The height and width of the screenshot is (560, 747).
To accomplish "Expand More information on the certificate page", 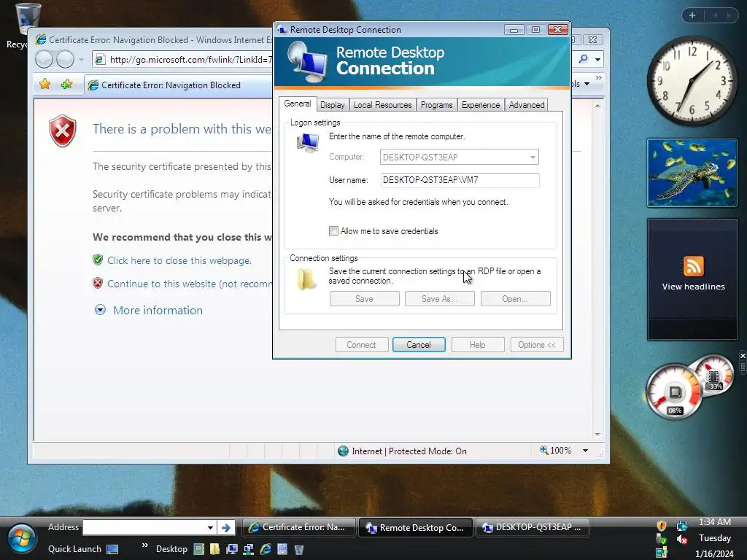I will (x=158, y=311).
